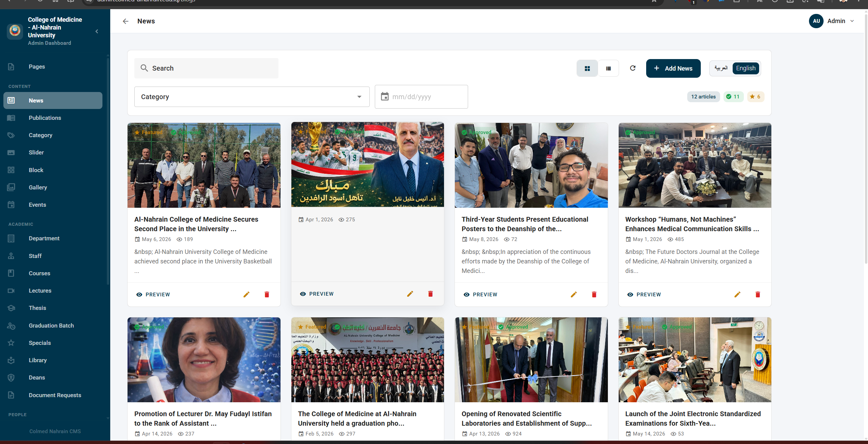Delete the Apr 1, 2026 article
Screen dimensions: 868x444
[x=430, y=294]
